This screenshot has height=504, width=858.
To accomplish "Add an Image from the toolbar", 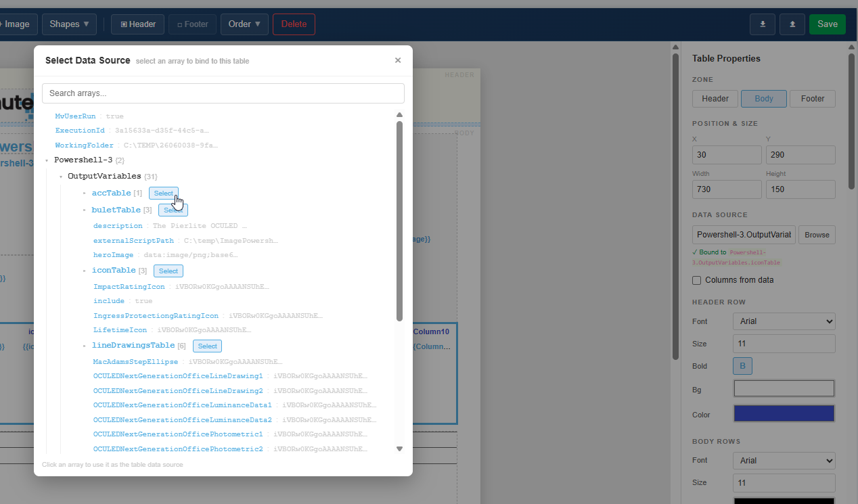I will pos(15,24).
